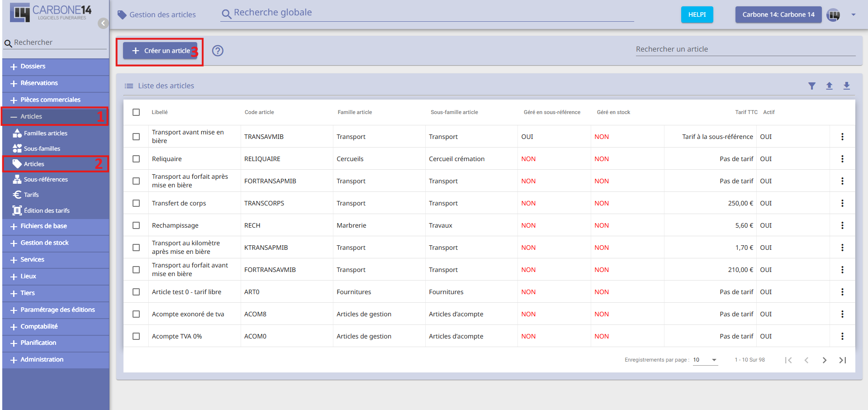This screenshot has height=410, width=868.
Task: Check the Article test 0 row checkbox
Action: 136,292
